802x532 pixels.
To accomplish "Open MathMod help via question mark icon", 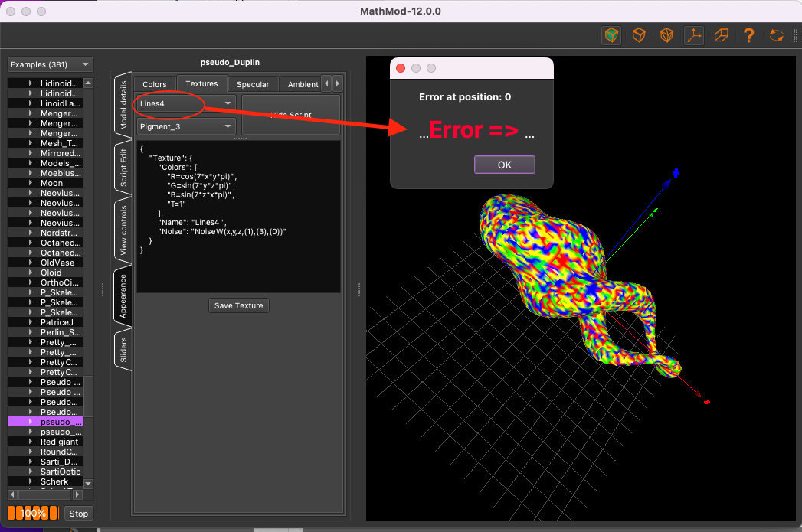I will click(x=748, y=35).
